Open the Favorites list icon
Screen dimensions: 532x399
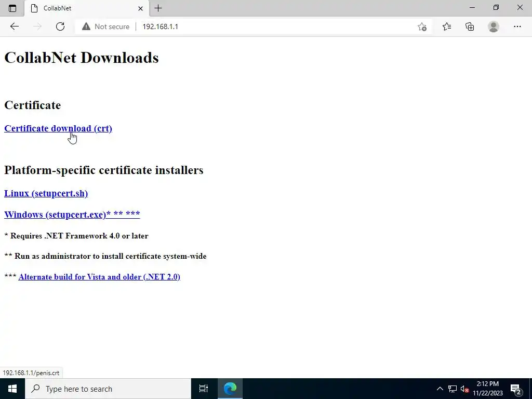click(447, 26)
